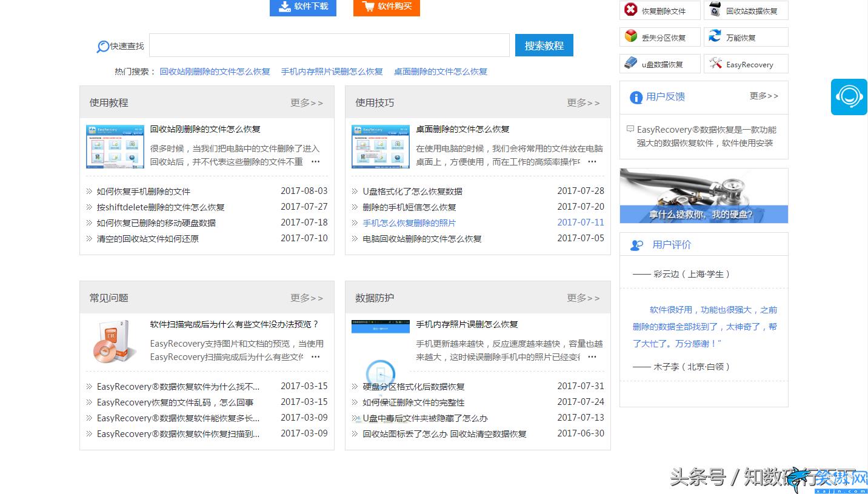
Task: Open the 丢失分区恢复 colored ball icon
Action: [631, 36]
